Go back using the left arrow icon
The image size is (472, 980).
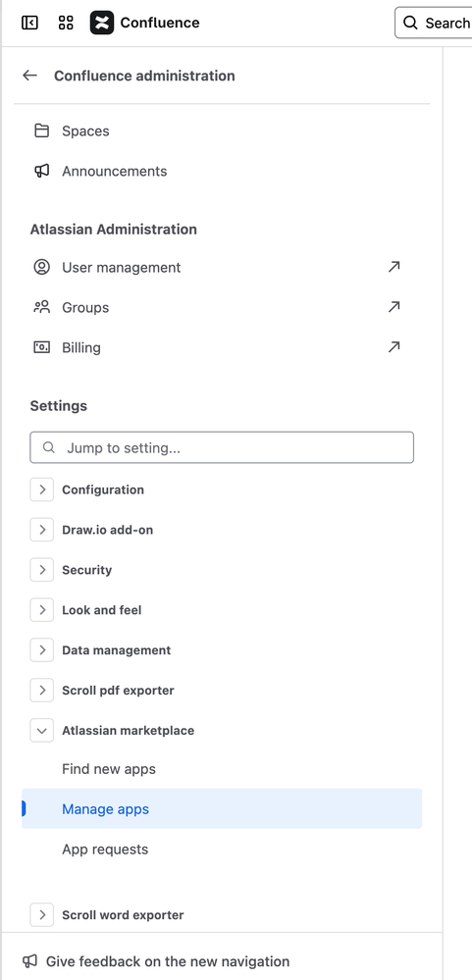29,76
